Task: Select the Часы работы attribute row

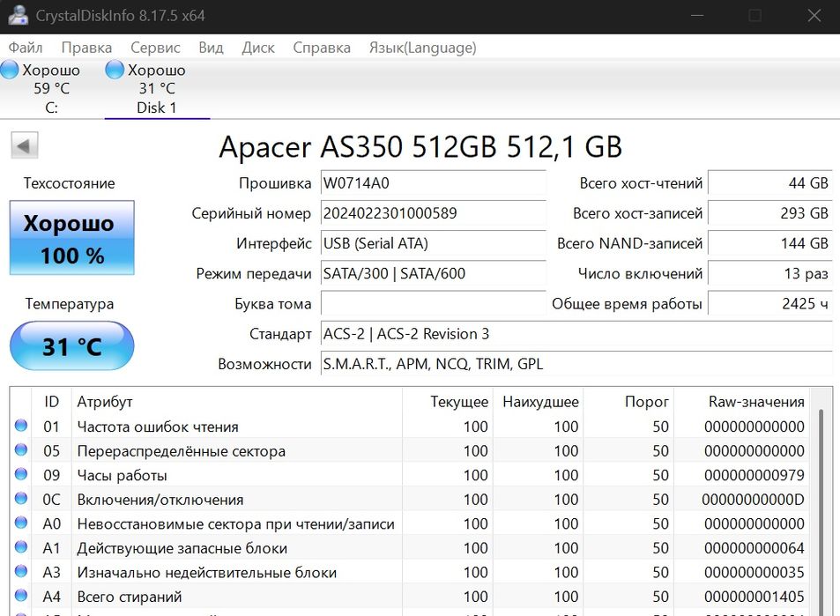Action: [x=411, y=475]
